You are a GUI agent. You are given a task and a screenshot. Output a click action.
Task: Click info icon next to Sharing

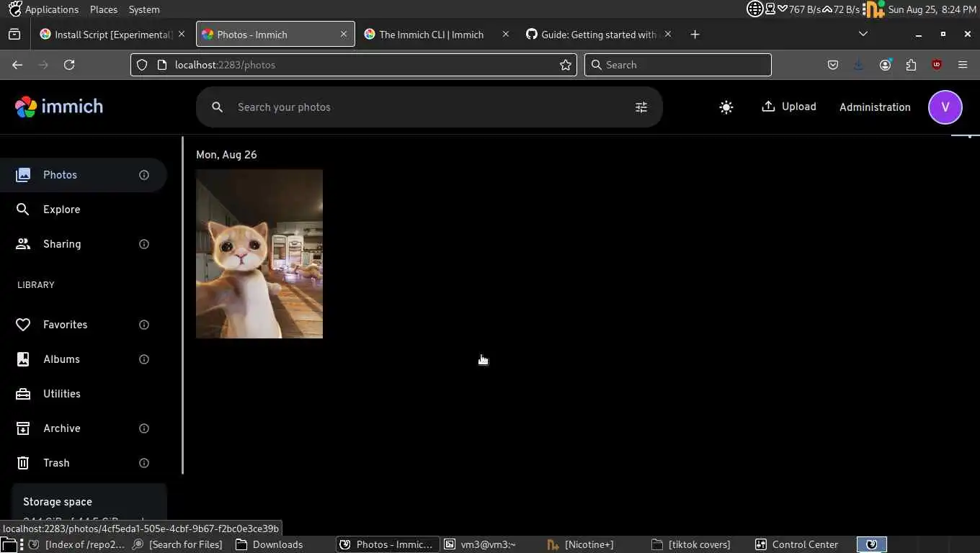(144, 244)
